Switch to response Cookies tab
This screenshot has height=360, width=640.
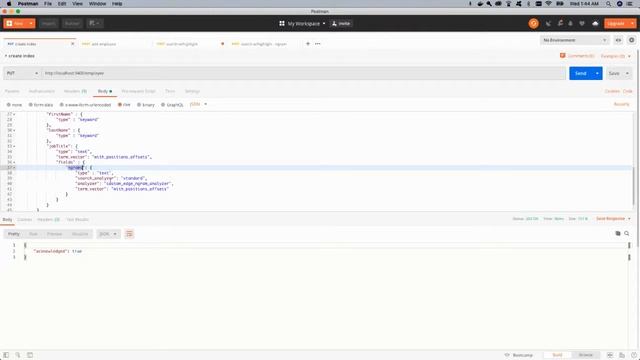pos(24,220)
